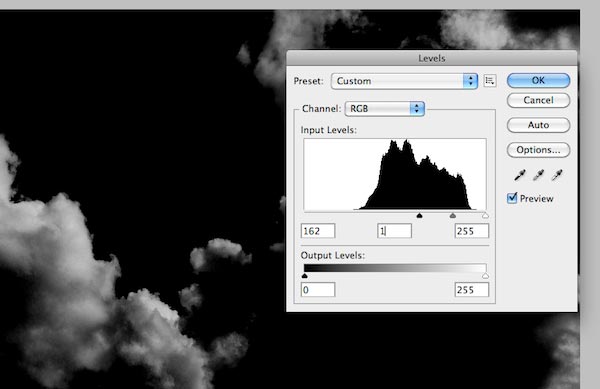The image size is (600, 389).
Task: Click the output levels field showing 0
Action: pos(318,290)
